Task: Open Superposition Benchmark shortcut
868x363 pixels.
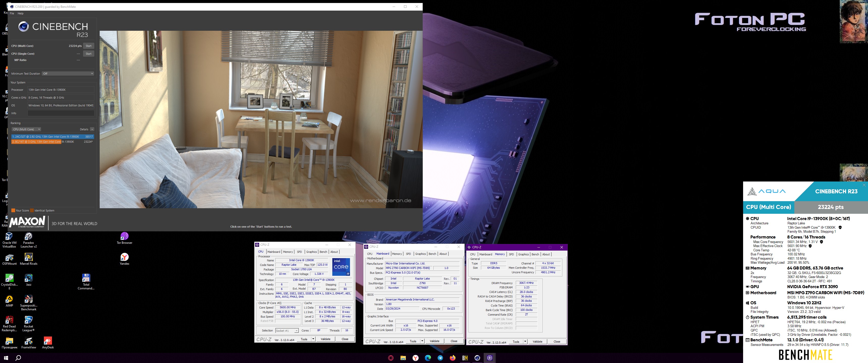Action: (x=29, y=303)
